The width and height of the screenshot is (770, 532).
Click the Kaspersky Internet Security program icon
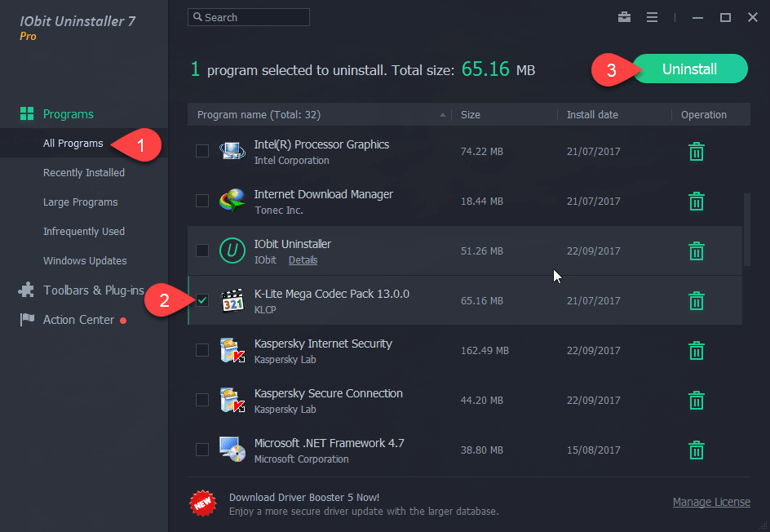(x=232, y=350)
